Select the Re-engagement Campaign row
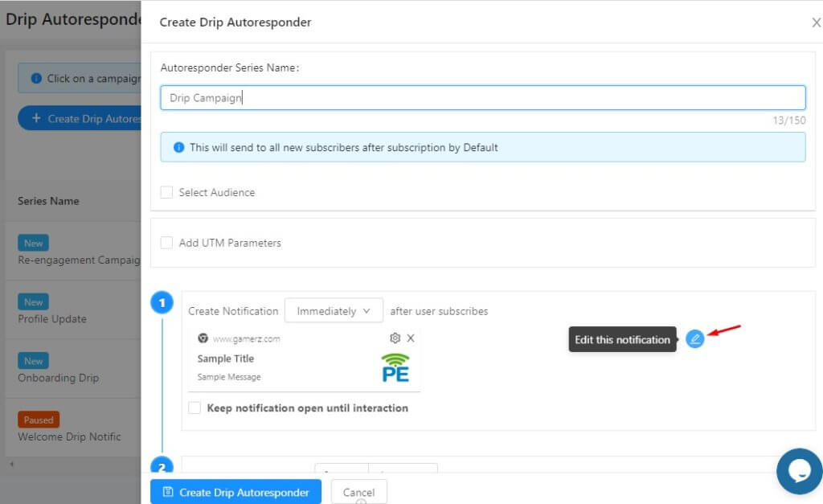The image size is (823, 504). (x=73, y=251)
